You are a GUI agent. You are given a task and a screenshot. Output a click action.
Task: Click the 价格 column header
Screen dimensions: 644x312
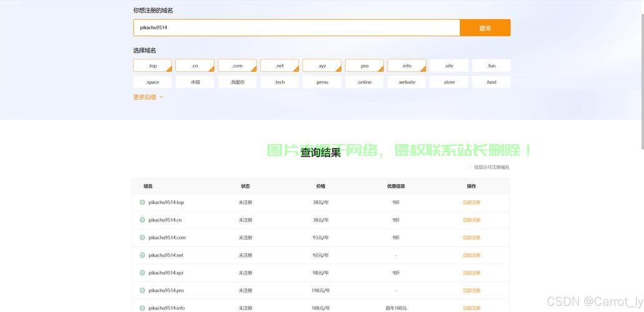(321, 186)
